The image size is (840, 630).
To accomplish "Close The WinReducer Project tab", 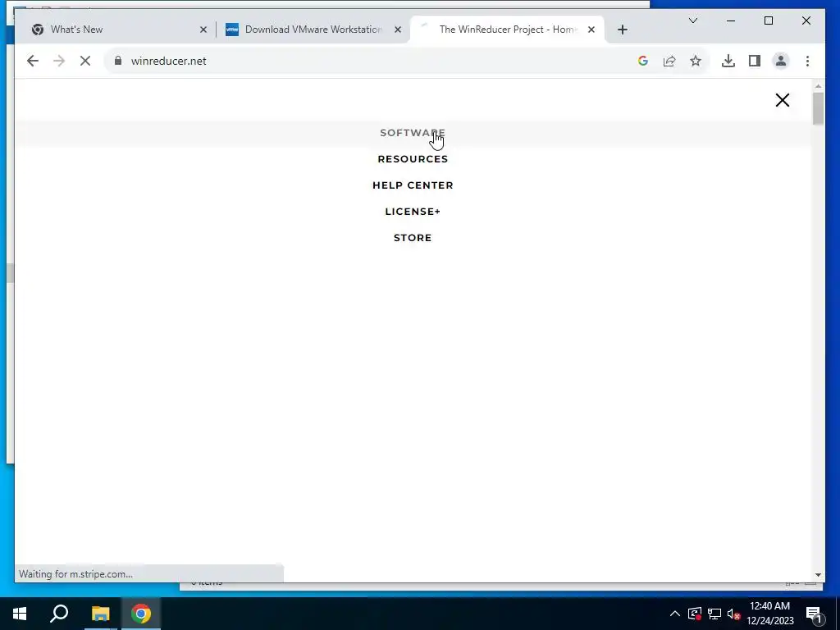I will point(591,30).
